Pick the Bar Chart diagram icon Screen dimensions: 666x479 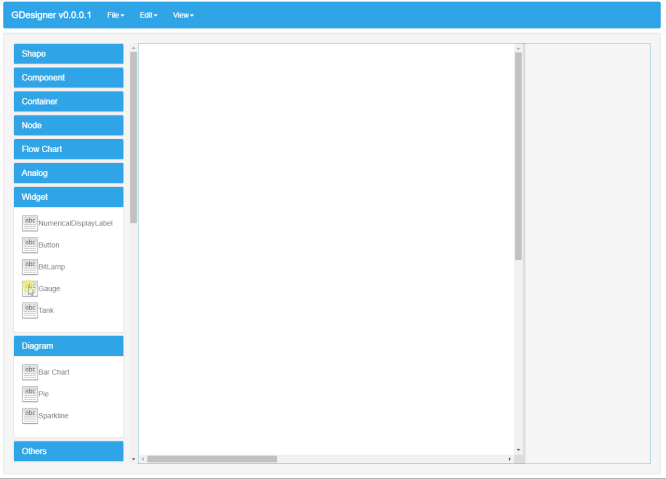click(29, 372)
